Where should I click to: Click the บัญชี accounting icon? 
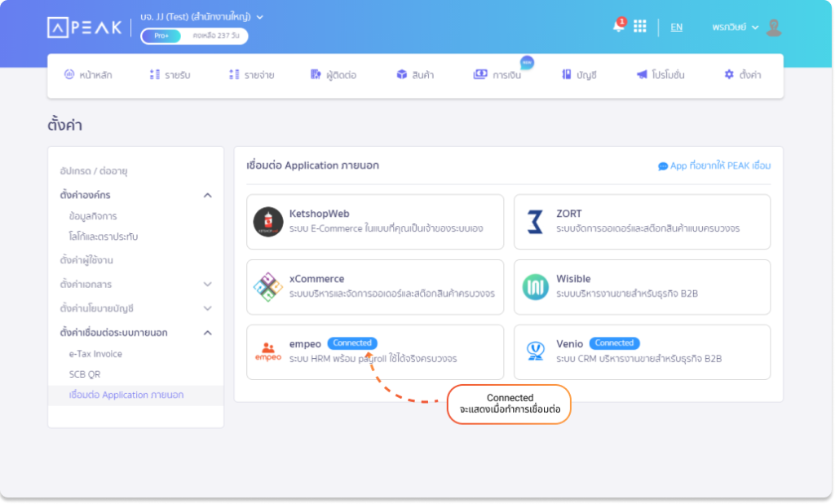click(566, 74)
